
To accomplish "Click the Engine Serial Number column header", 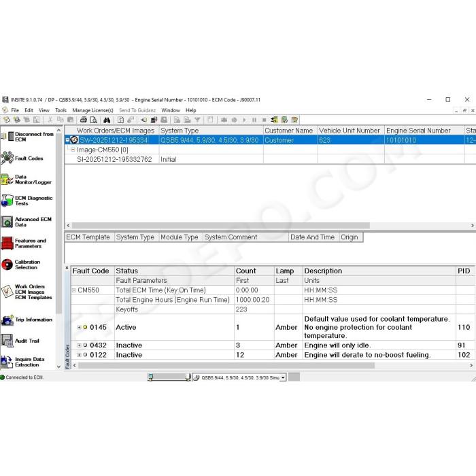I will point(424,131).
